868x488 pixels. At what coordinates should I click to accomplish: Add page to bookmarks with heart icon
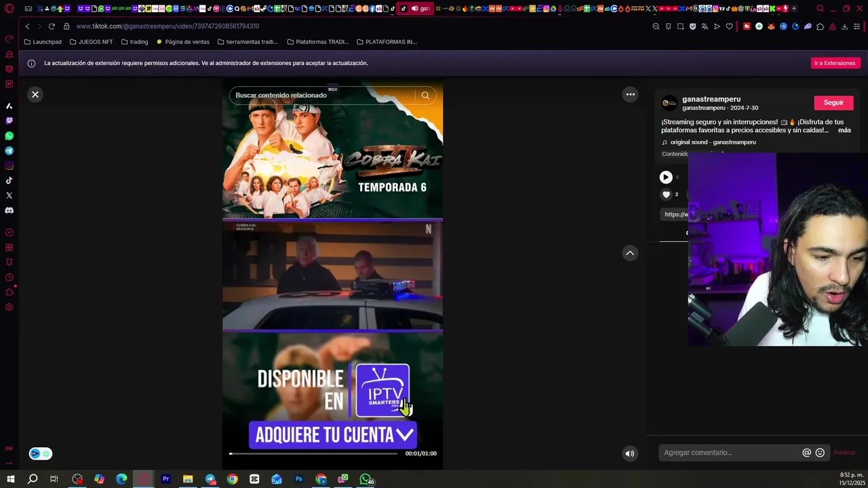[729, 26]
